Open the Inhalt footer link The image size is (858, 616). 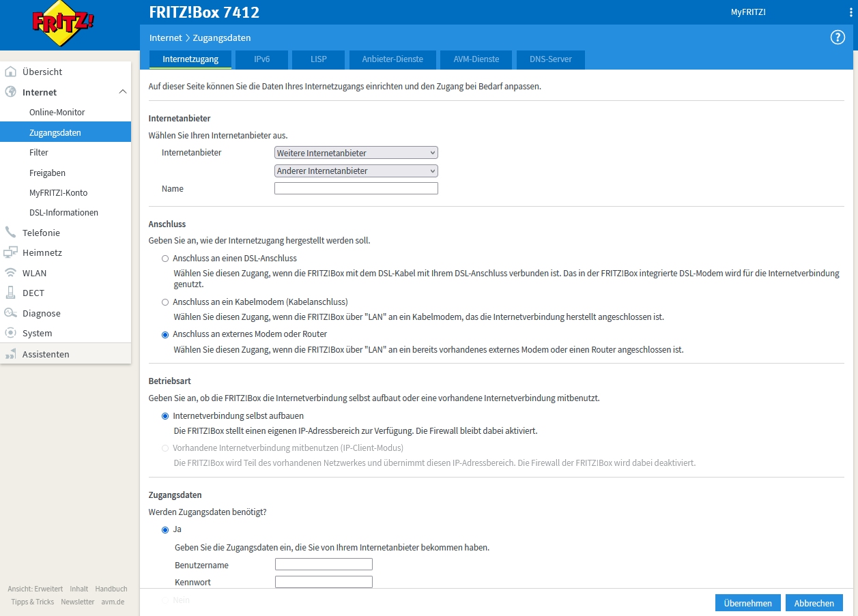click(x=79, y=589)
